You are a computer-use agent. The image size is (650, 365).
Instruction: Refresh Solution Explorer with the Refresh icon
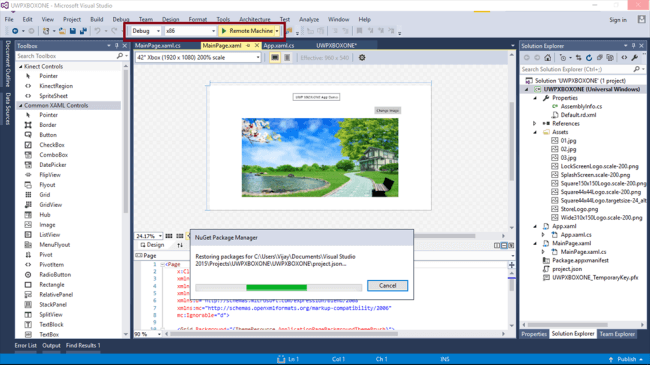point(589,58)
